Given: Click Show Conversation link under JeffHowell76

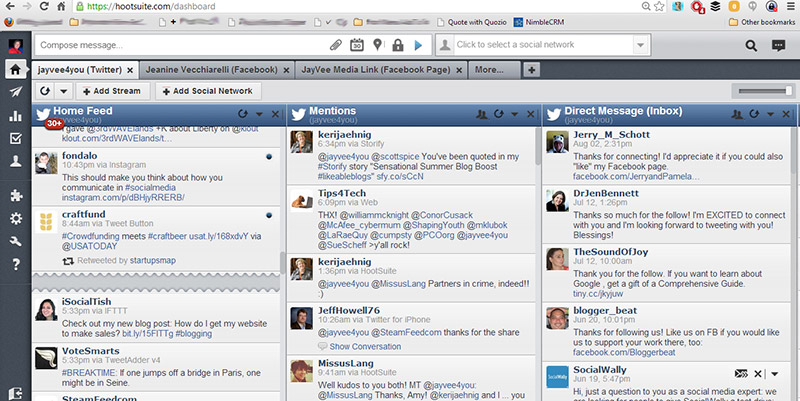Looking at the screenshot, I should click(x=365, y=346).
